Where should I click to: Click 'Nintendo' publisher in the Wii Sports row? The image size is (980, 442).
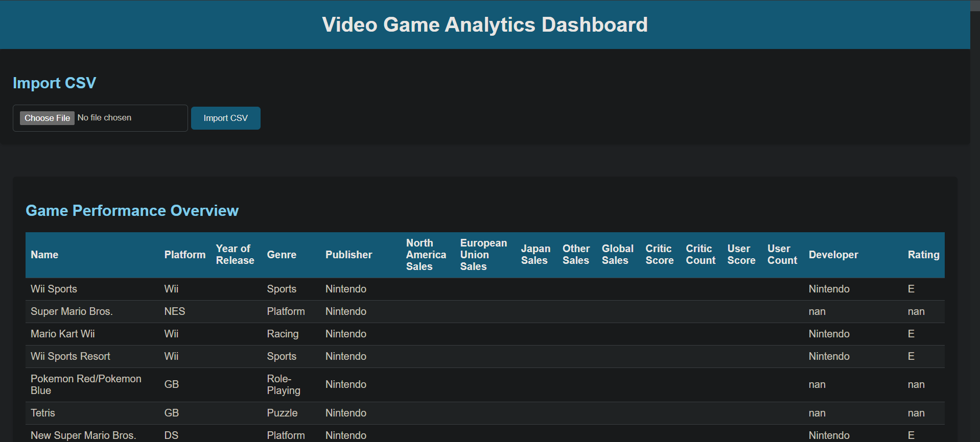(346, 289)
